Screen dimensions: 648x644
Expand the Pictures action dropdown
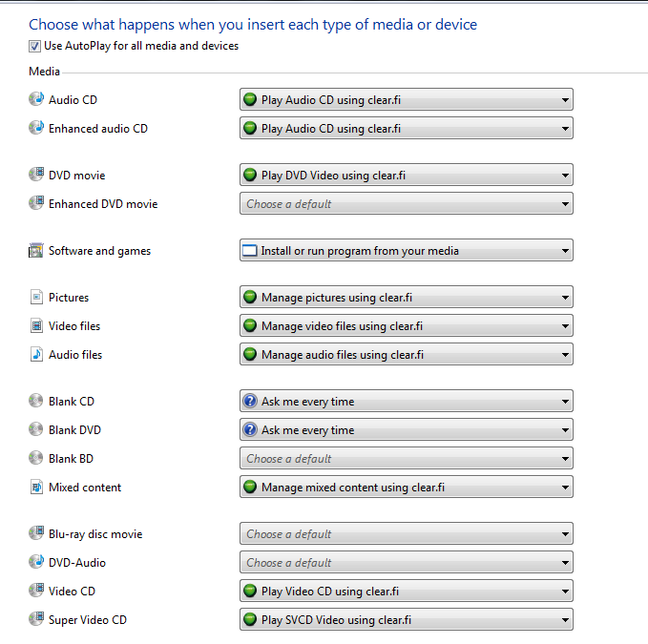tap(406, 297)
